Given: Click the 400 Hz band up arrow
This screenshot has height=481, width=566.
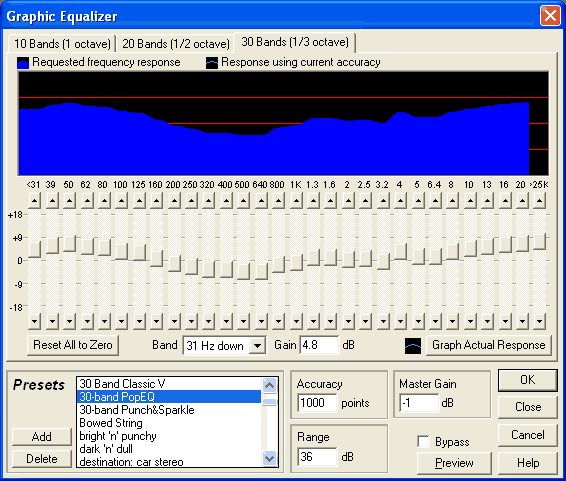Looking at the screenshot, I should (x=226, y=200).
